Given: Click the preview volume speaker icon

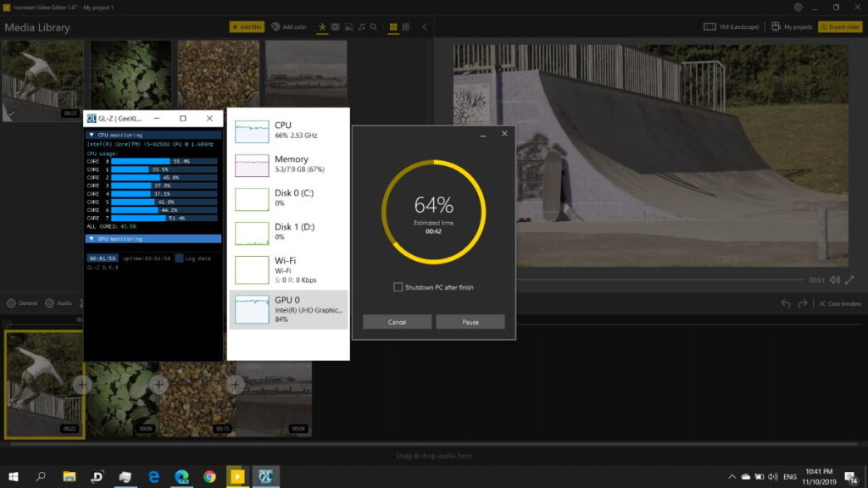Looking at the screenshot, I should point(835,280).
